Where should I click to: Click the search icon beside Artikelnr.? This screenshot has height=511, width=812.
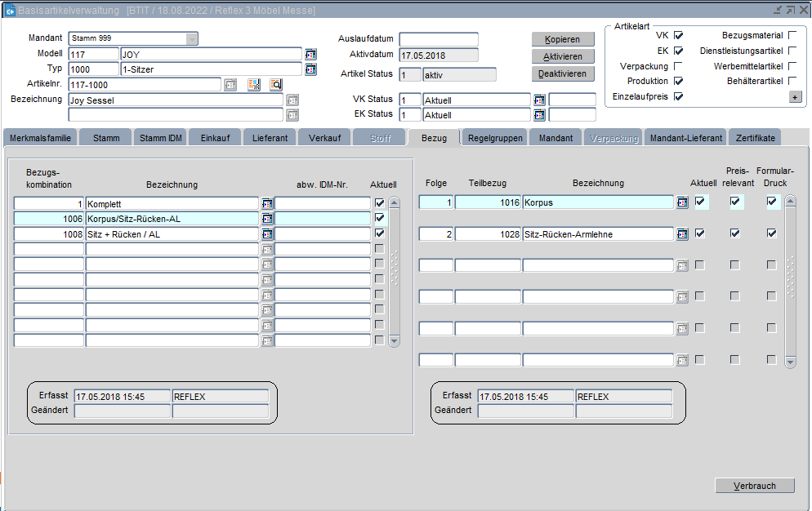coord(276,85)
